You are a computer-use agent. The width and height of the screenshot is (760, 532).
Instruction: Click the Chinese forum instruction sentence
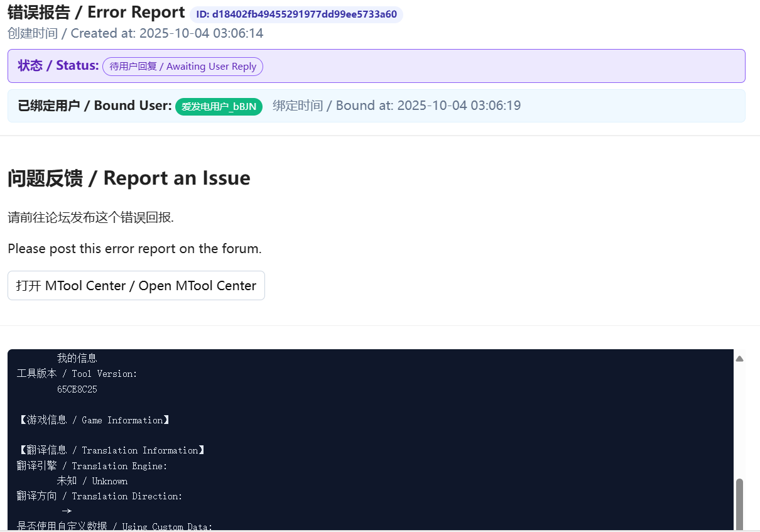pos(90,218)
